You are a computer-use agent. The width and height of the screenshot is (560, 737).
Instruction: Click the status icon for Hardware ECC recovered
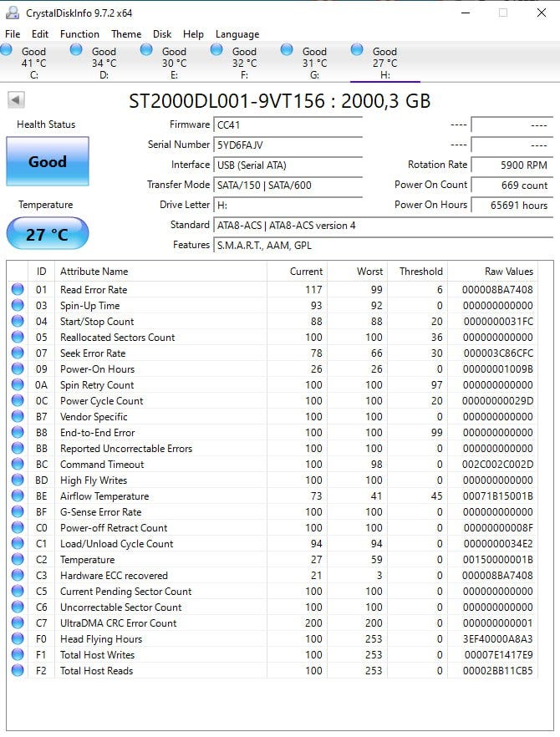(18, 575)
